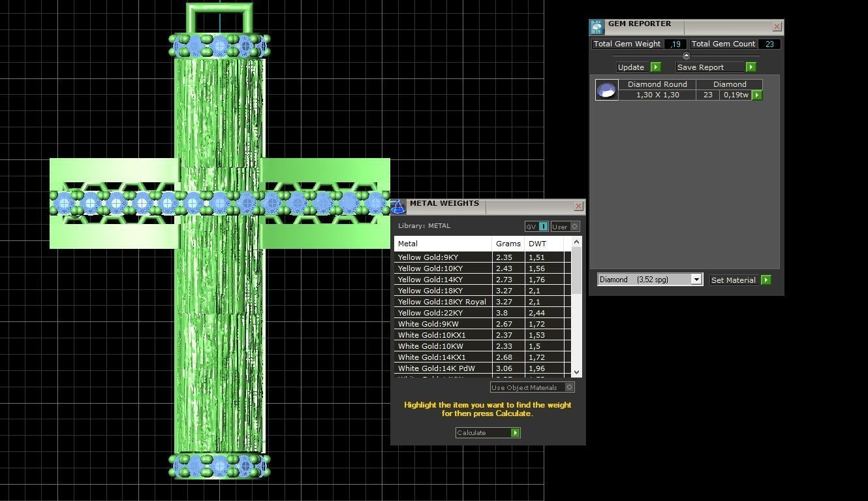This screenshot has width=868, height=501.
Task: Click the Total Gem Weight value field
Action: point(675,44)
